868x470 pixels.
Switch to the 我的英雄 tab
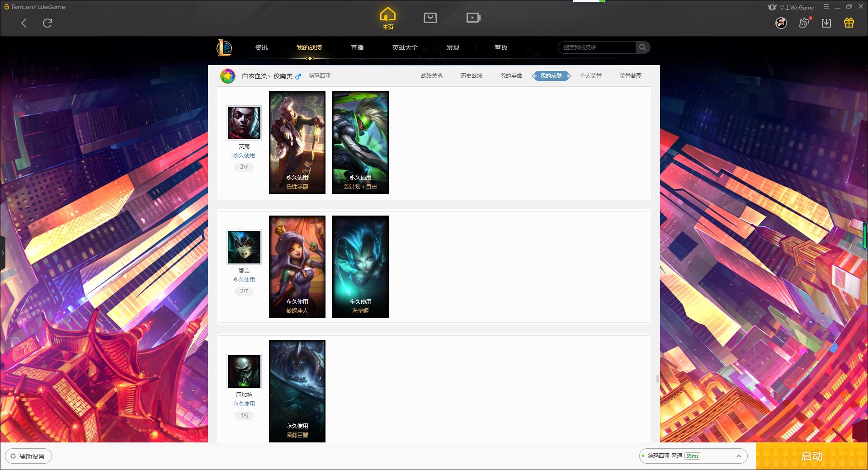(x=511, y=76)
